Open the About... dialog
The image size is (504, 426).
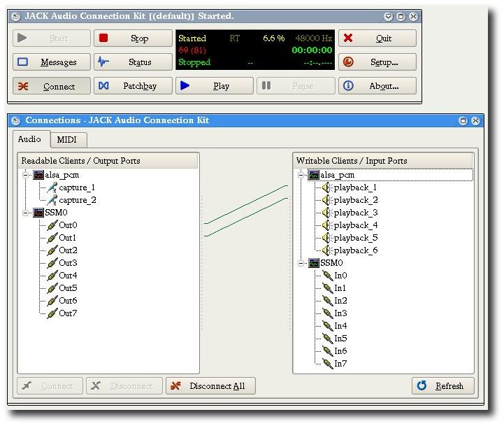[377, 86]
